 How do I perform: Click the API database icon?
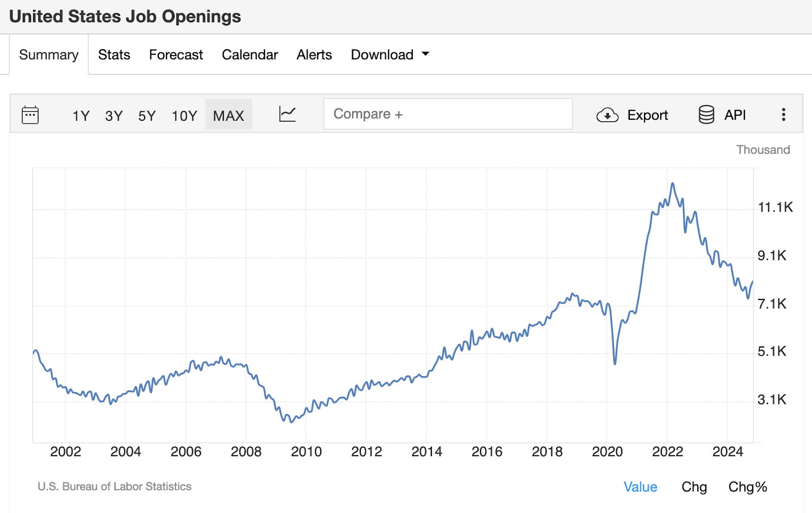point(706,115)
